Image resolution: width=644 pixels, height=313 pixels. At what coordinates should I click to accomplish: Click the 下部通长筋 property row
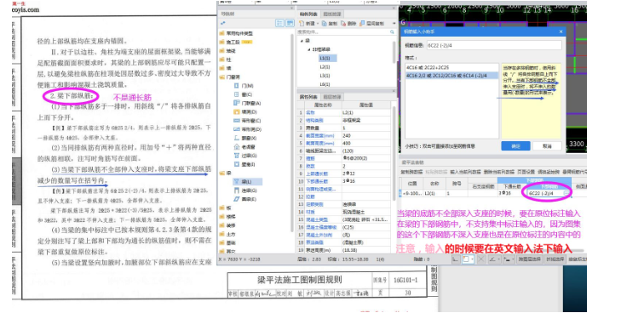343,181
